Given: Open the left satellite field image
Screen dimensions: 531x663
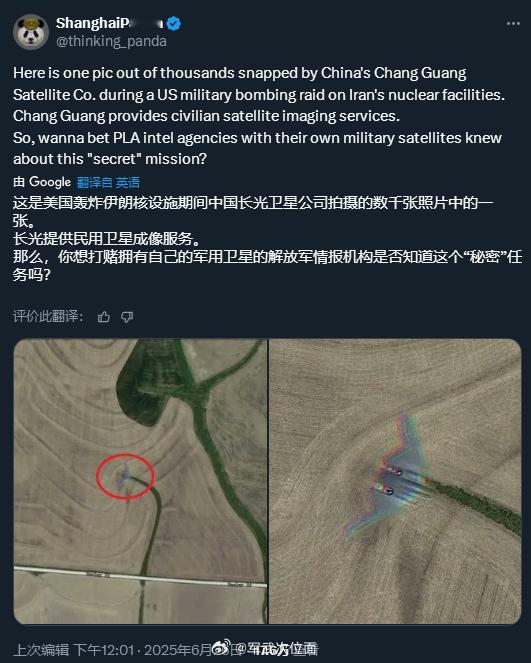Looking at the screenshot, I should pyautogui.click(x=140, y=481).
